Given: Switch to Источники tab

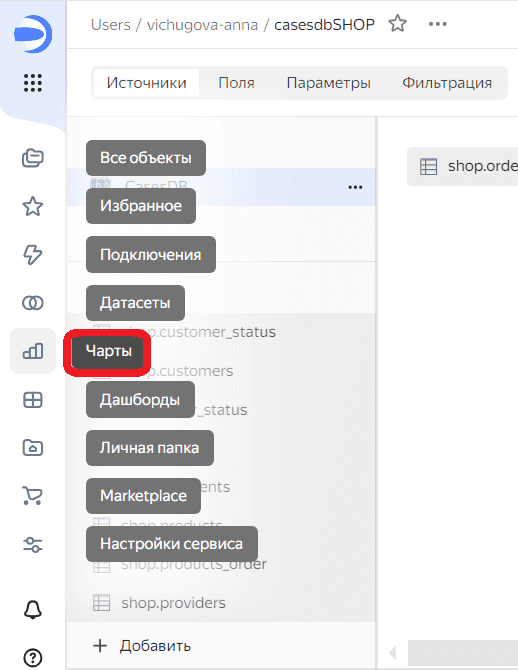Looking at the screenshot, I should [147, 82].
